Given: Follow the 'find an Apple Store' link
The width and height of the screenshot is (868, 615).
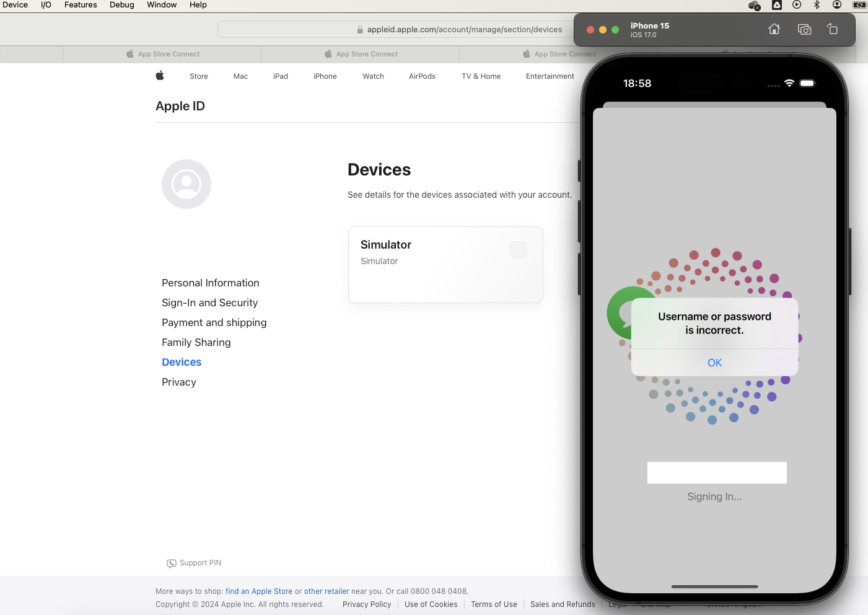Looking at the screenshot, I should click(259, 591).
